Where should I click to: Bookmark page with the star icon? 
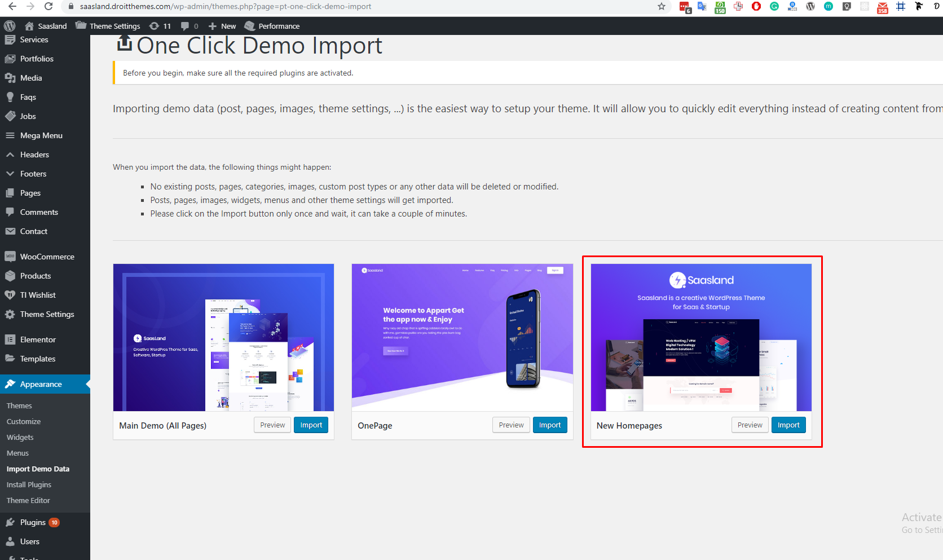coord(662,6)
